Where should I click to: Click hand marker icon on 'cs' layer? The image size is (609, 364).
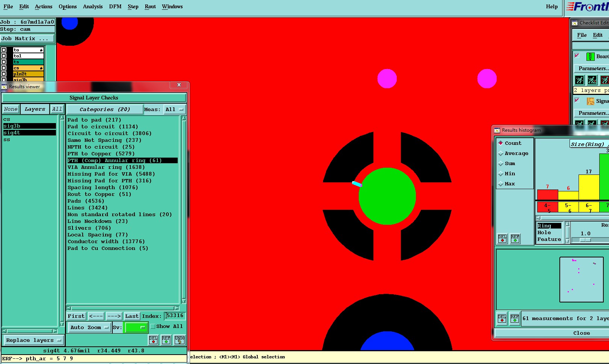coord(41,68)
